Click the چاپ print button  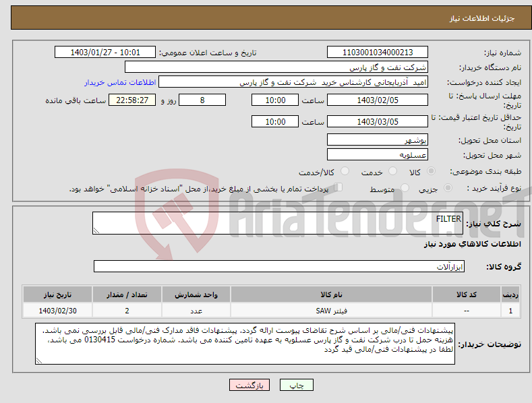(x=297, y=385)
